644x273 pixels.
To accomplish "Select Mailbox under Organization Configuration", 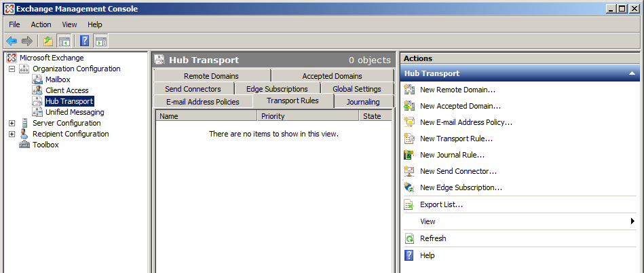I will [x=58, y=79].
